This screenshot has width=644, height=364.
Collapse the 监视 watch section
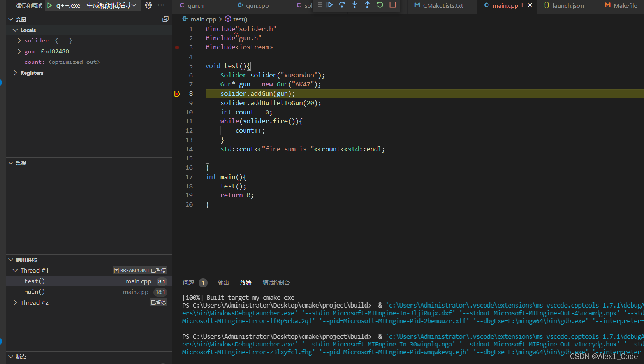[11, 163]
